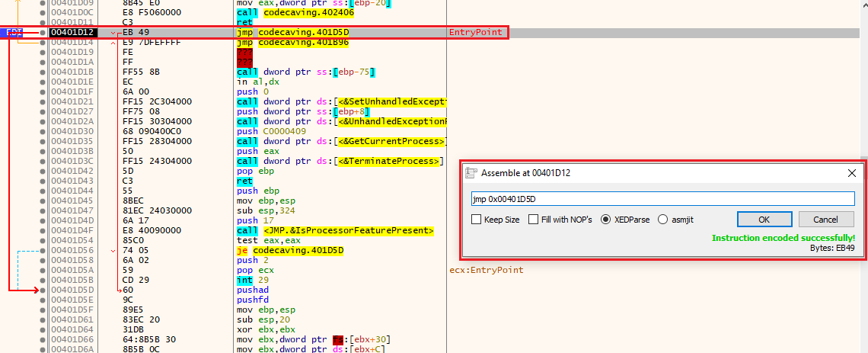Click the instruction input field
The image size is (868, 353).
click(x=662, y=198)
